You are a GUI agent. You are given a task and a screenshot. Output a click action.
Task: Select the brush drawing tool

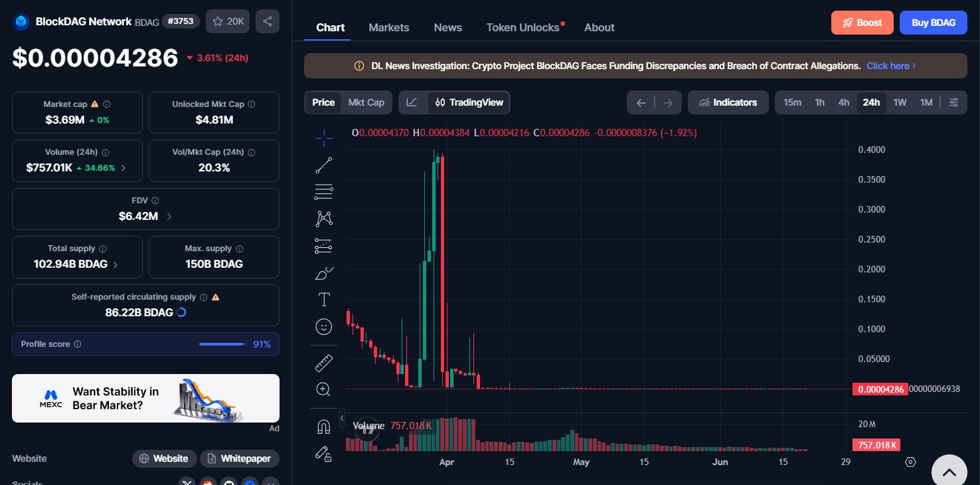coord(324,273)
